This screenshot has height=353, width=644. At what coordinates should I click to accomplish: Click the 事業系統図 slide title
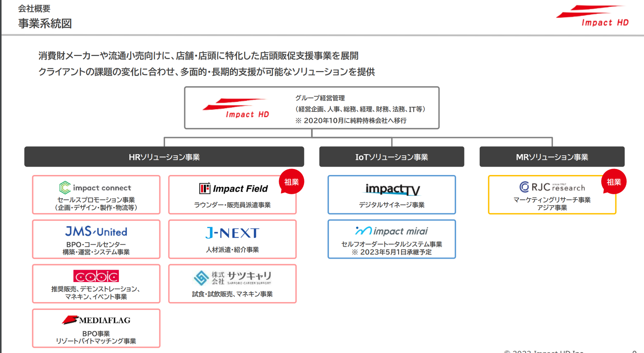coord(45,23)
